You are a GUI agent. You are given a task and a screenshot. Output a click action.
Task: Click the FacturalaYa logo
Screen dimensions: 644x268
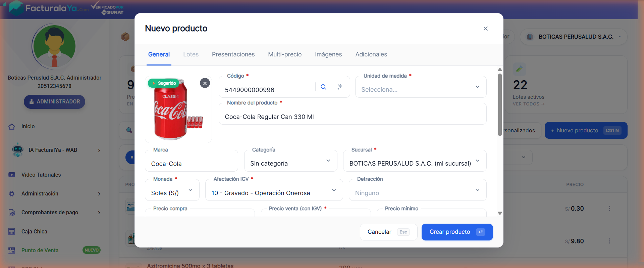[x=49, y=8]
